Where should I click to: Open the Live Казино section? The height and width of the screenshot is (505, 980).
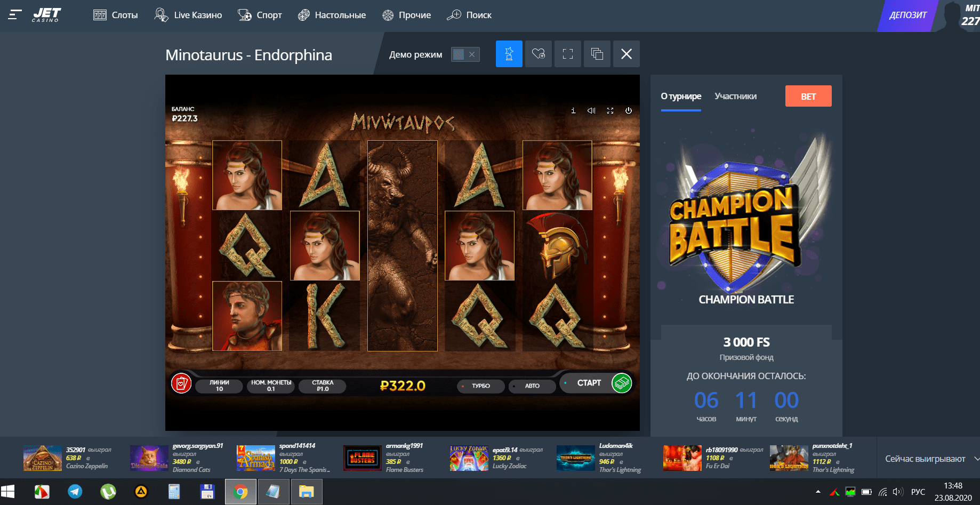click(x=188, y=15)
